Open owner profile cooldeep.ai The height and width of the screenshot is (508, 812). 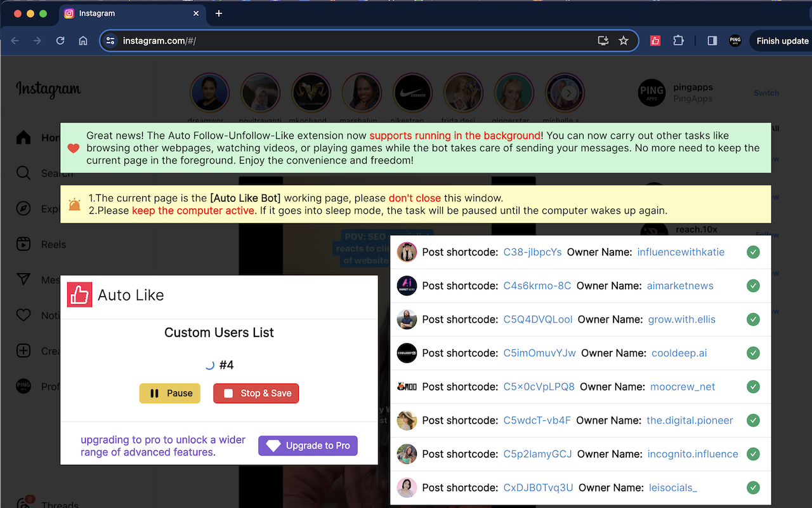pos(679,353)
